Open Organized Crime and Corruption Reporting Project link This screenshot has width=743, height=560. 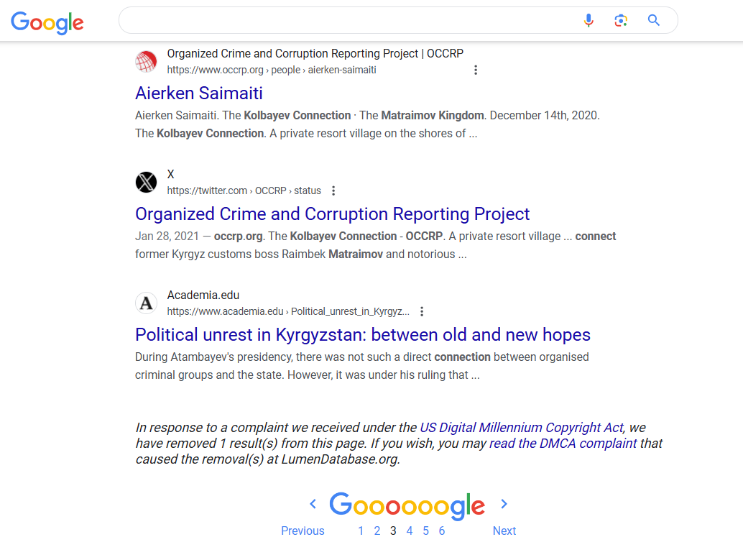(332, 214)
